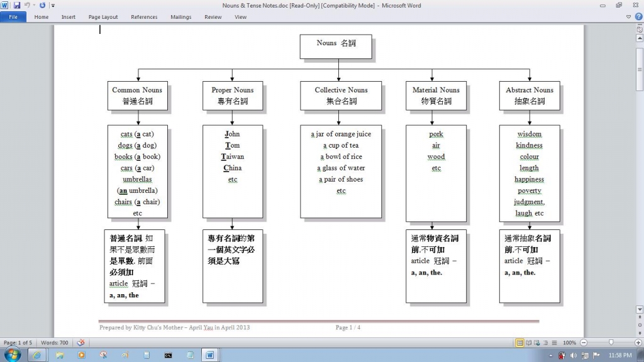644x362 pixels.
Task: Open Internet Explorer from the taskbar
Action: (36, 355)
